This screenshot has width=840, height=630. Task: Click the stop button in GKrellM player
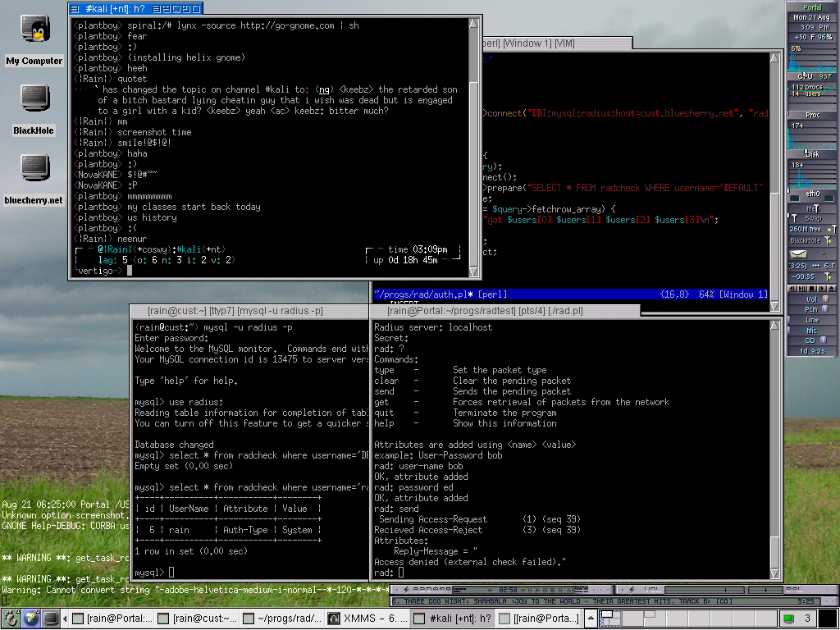pos(811,288)
